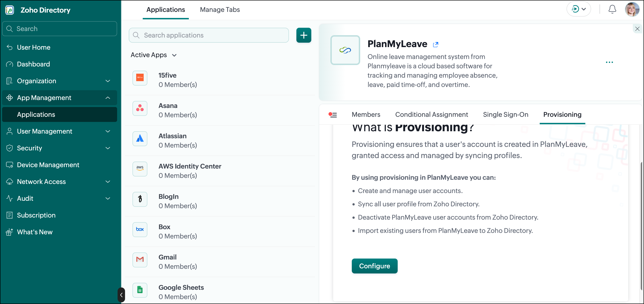Open the Active Apps filter dropdown

click(x=153, y=55)
